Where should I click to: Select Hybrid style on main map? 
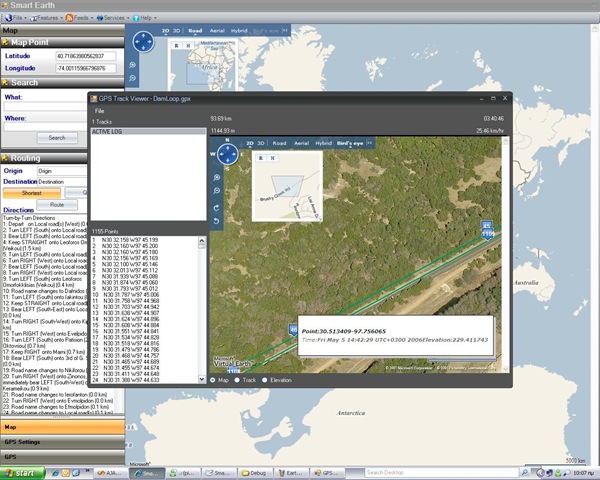coord(239,31)
